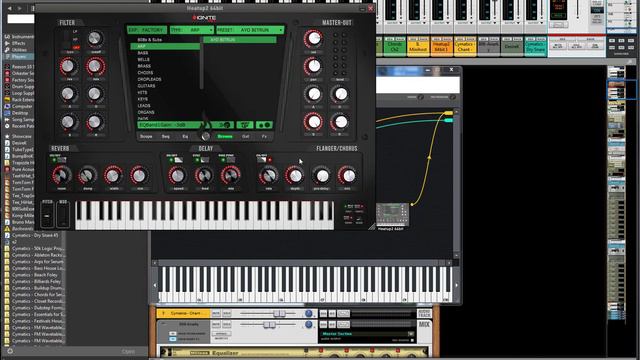Click the Mod wheel

pos(63,215)
